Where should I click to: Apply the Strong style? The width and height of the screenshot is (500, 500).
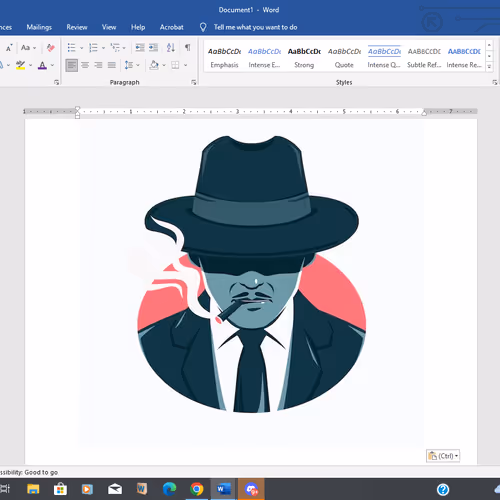tap(304, 58)
